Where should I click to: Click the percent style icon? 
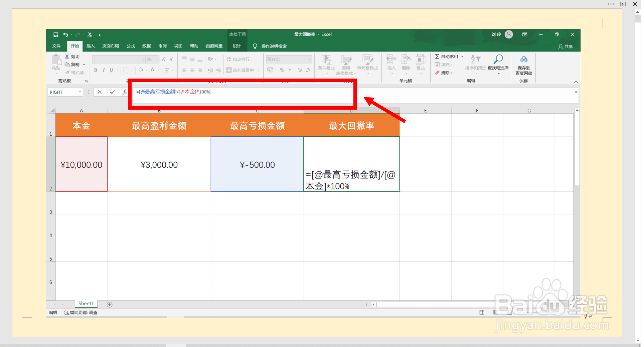[x=282, y=70]
